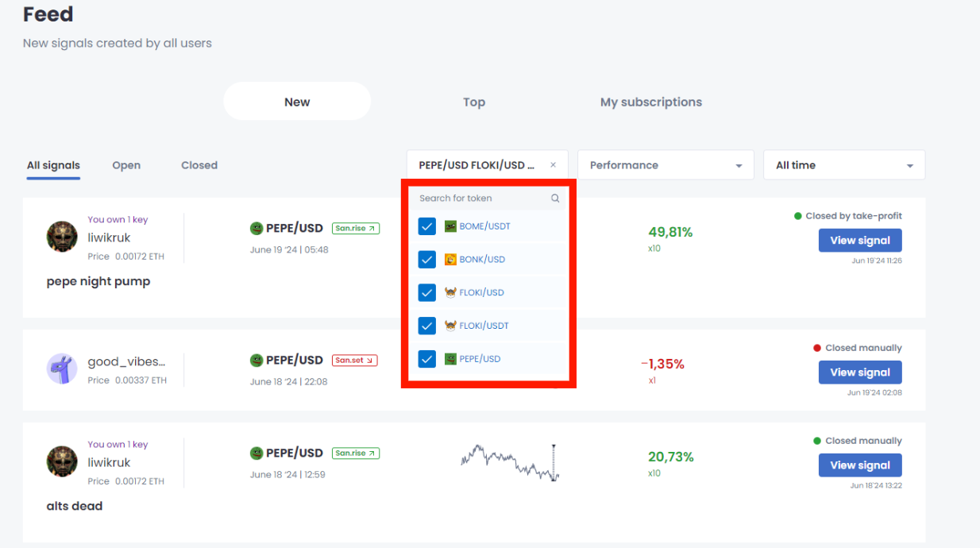Click the San.rise badge on the alts dead signal

point(356,453)
